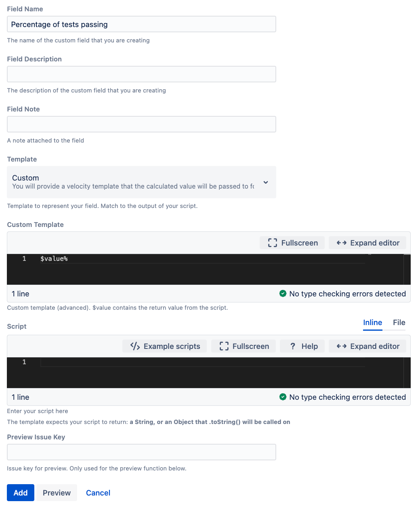Click green check icon in Script status bar
Image resolution: width=420 pixels, height=508 pixels.
(283, 397)
